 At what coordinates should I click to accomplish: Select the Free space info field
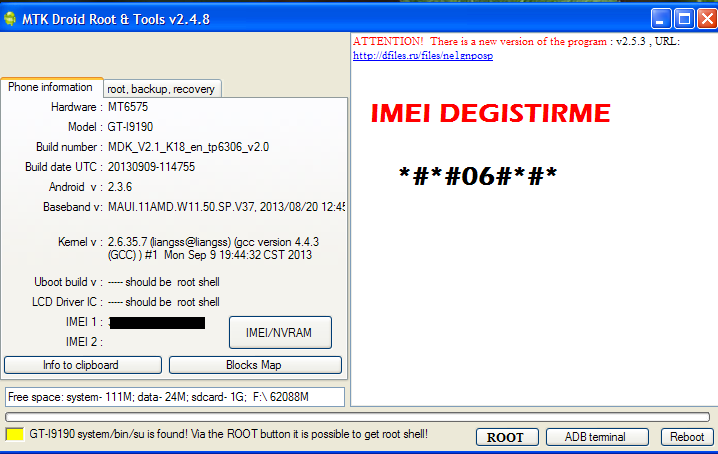coord(175,397)
